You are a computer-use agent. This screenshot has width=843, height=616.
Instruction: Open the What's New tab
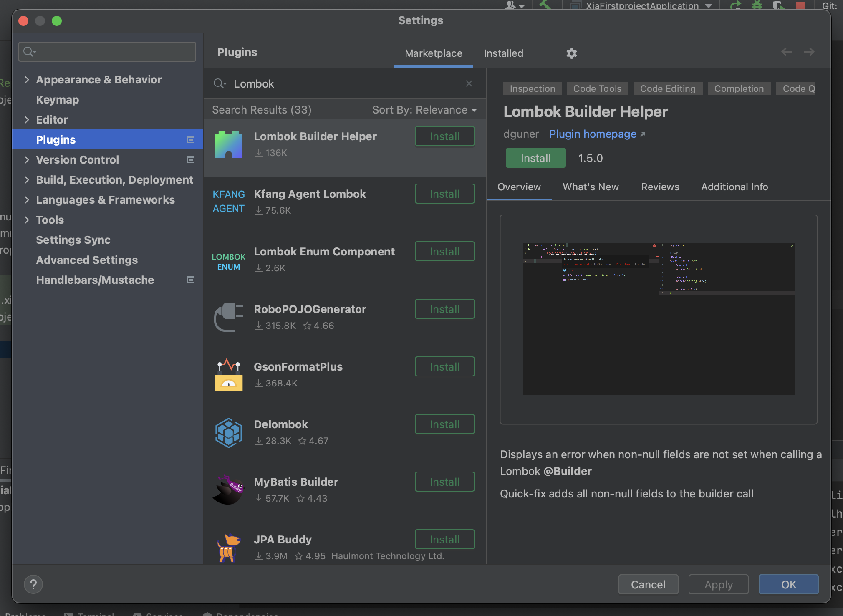(x=591, y=187)
